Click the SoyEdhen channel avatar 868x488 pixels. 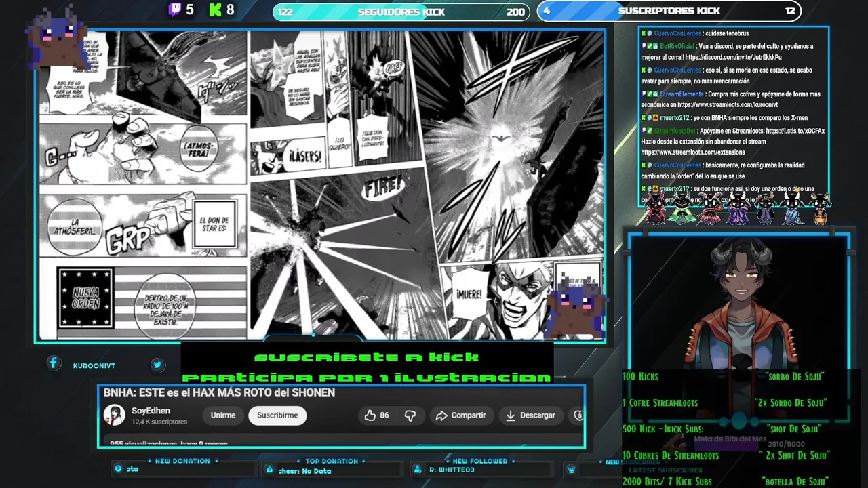coord(114,415)
